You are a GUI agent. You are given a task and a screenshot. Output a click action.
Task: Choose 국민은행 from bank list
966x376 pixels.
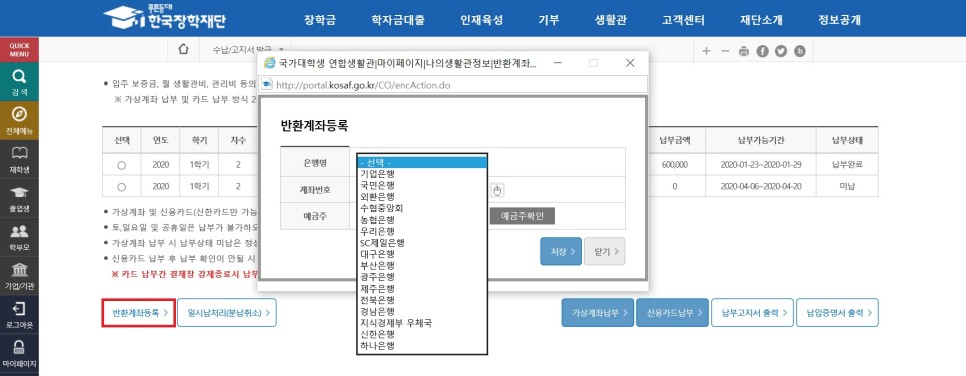click(422, 185)
